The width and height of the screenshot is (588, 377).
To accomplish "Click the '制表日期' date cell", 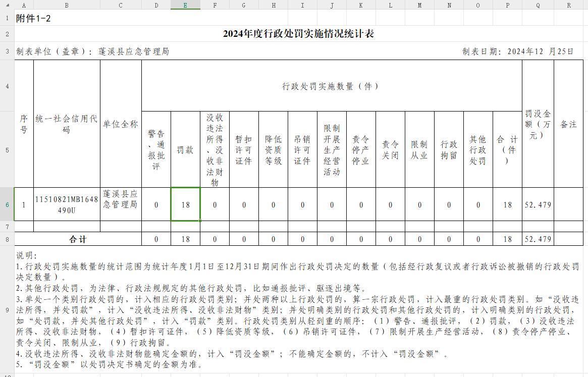I will 518,51.
